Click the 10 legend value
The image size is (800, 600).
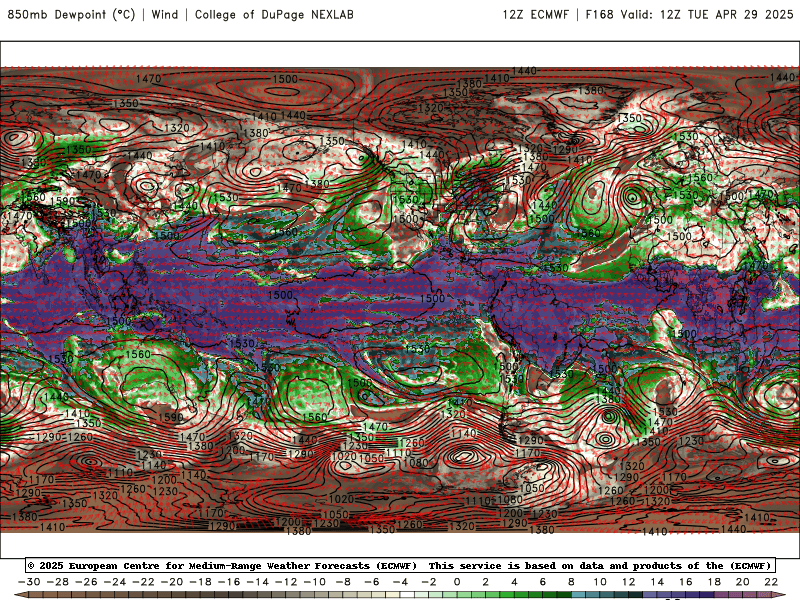(600, 582)
